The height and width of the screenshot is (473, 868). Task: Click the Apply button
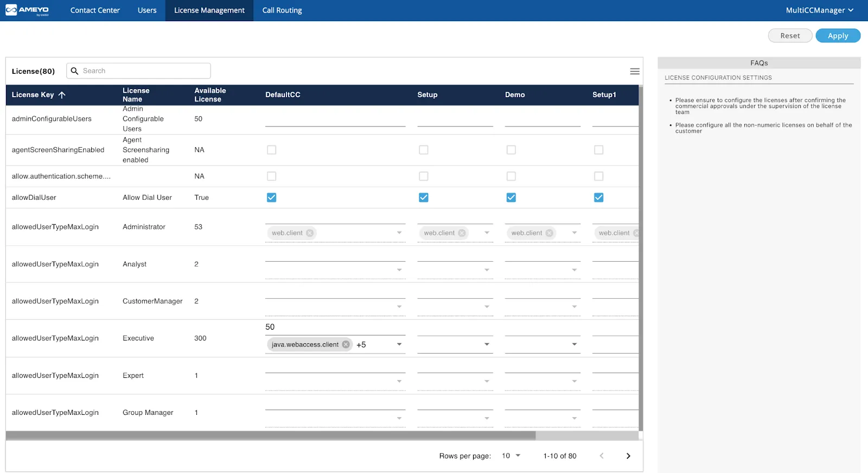[838, 36]
